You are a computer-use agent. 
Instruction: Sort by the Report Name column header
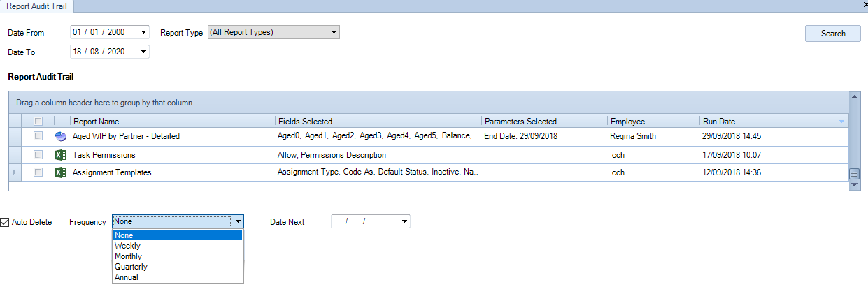click(173, 122)
